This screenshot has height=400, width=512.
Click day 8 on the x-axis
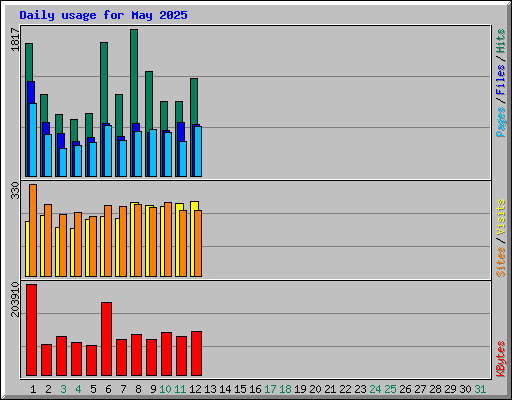point(138,389)
